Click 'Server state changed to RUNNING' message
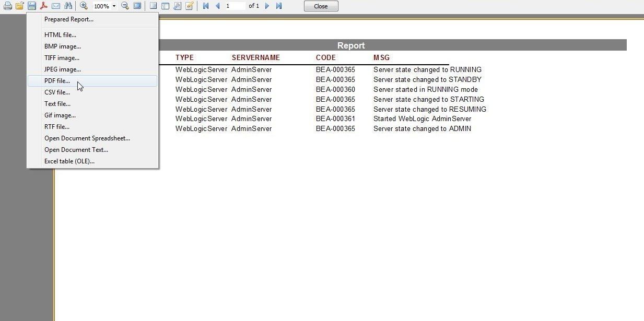 tap(427, 69)
